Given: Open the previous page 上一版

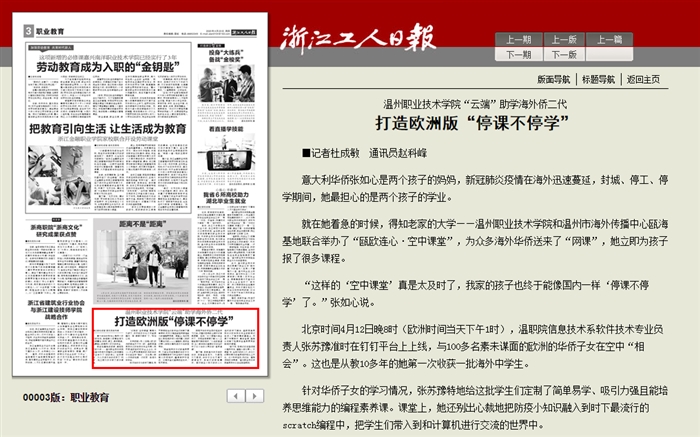Looking at the screenshot, I should point(563,40).
